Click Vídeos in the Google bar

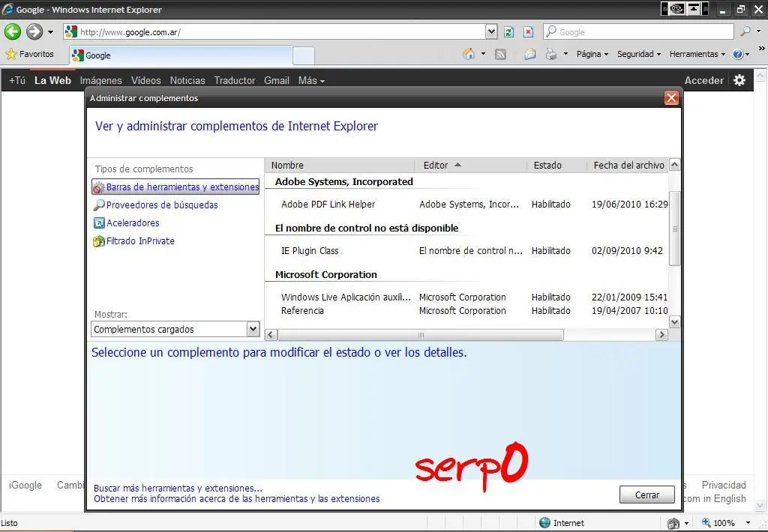point(146,80)
